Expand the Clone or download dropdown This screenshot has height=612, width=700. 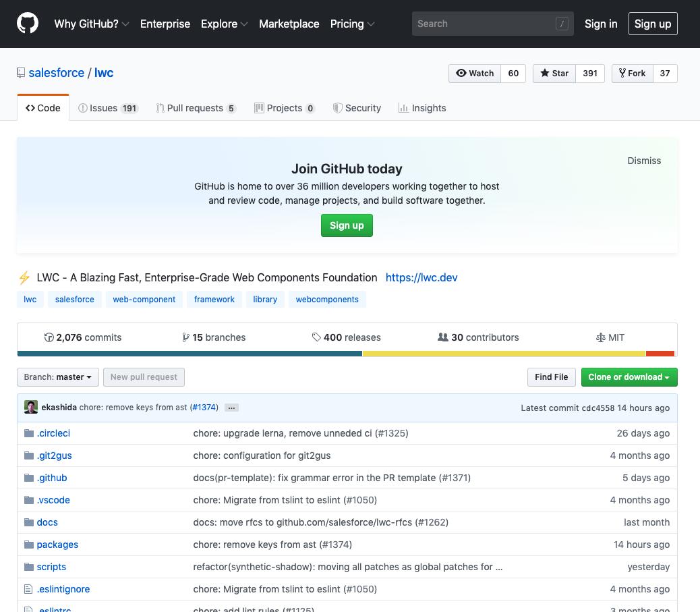pyautogui.click(x=628, y=377)
